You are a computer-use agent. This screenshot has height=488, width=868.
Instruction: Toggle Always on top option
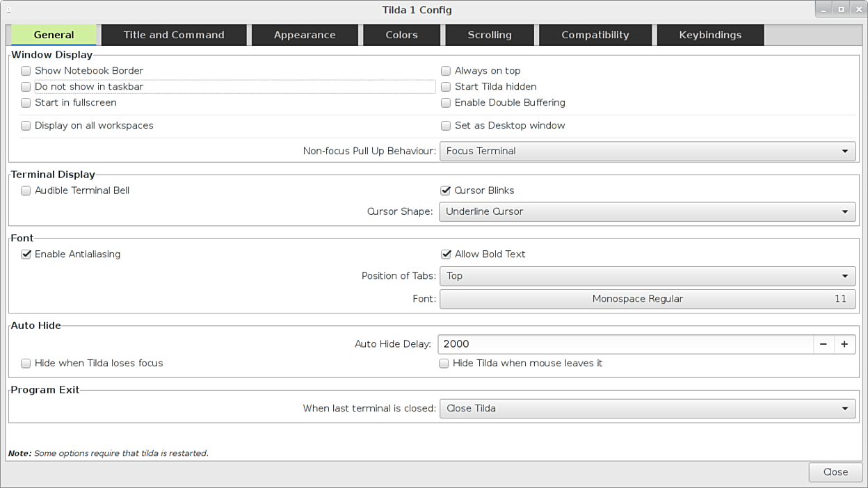coord(446,71)
